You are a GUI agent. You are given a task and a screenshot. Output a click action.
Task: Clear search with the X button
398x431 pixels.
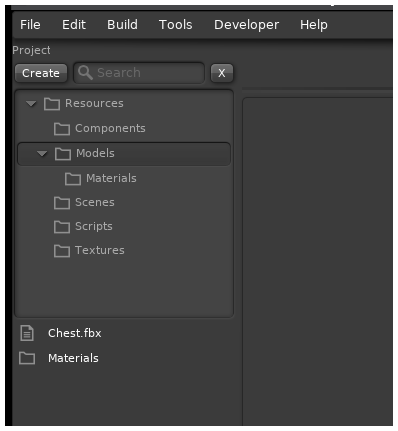(222, 73)
